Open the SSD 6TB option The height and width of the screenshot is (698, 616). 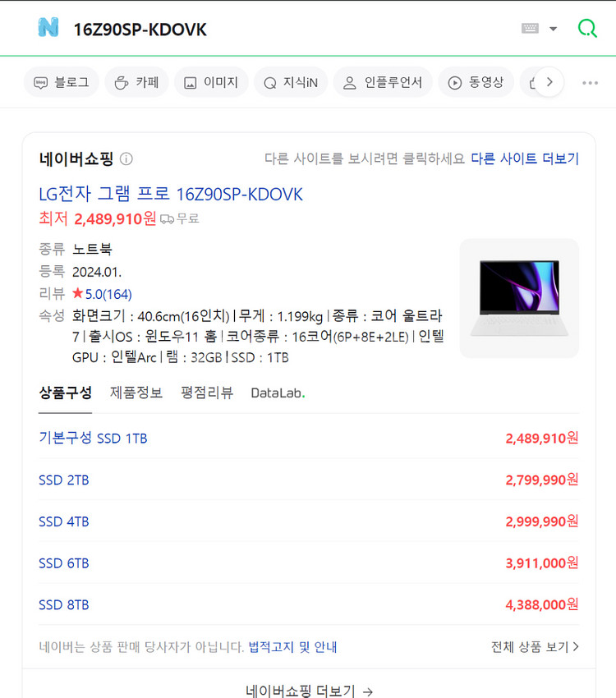[63, 563]
